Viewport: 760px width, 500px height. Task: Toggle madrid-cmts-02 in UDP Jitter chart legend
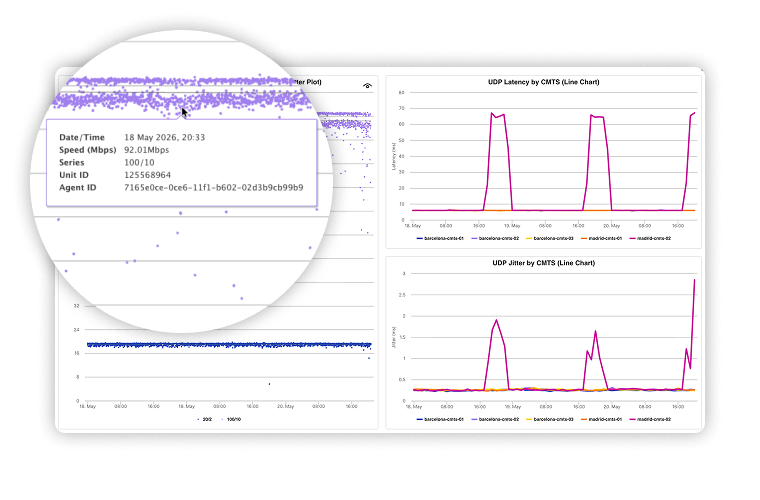coord(650,419)
